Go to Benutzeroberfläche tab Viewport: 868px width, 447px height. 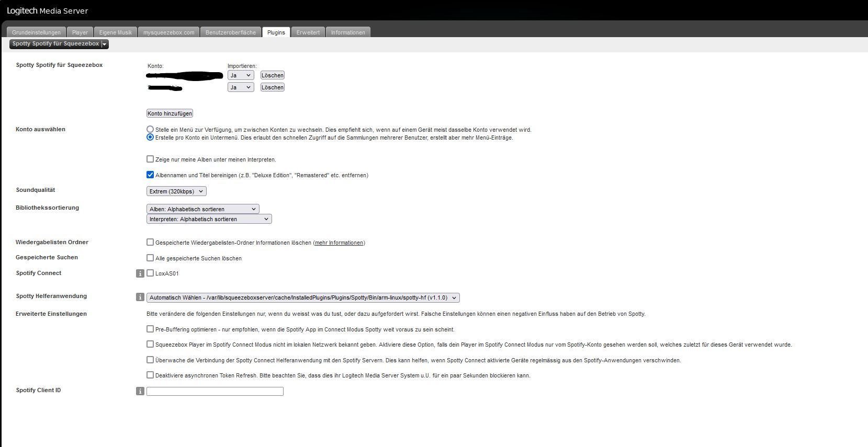point(231,32)
